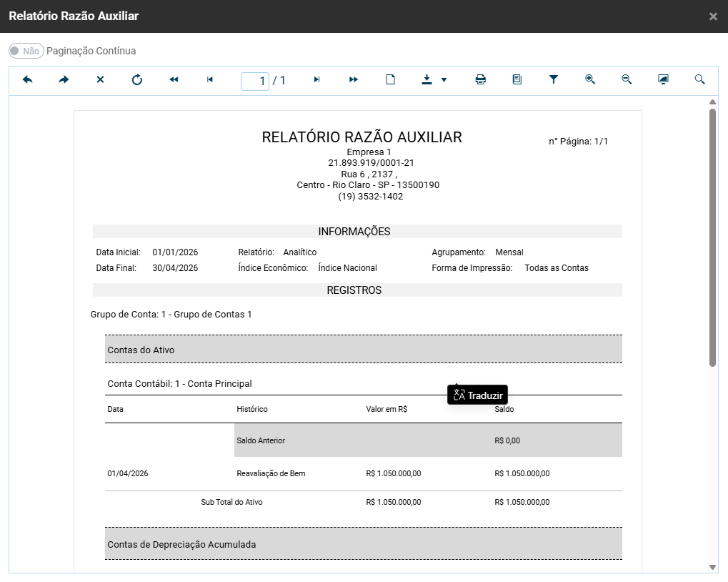
Task: Click the forward navigation arrow in toolbar
Action: pyautogui.click(x=64, y=80)
